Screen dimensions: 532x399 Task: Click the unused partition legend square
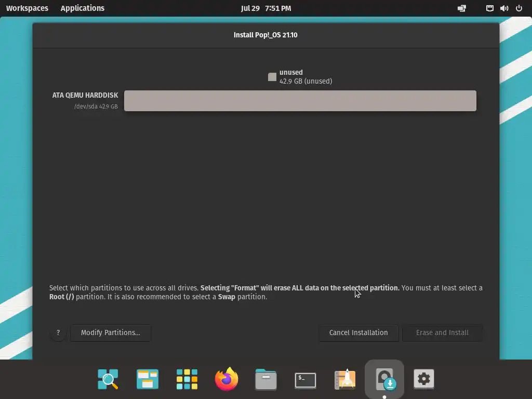(272, 77)
